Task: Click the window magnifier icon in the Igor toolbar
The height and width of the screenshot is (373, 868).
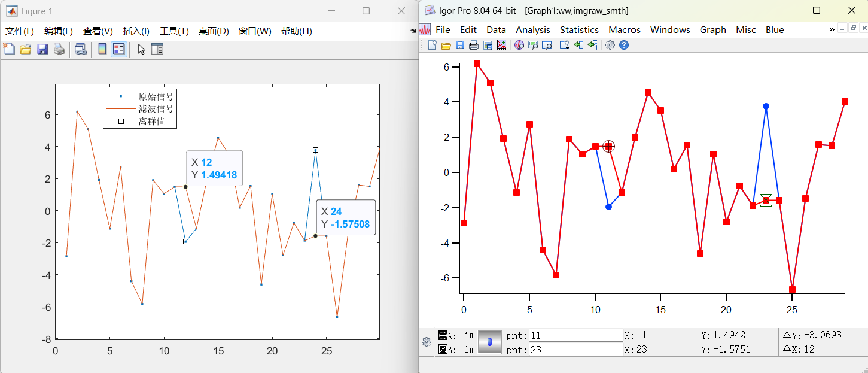Action: pos(546,45)
